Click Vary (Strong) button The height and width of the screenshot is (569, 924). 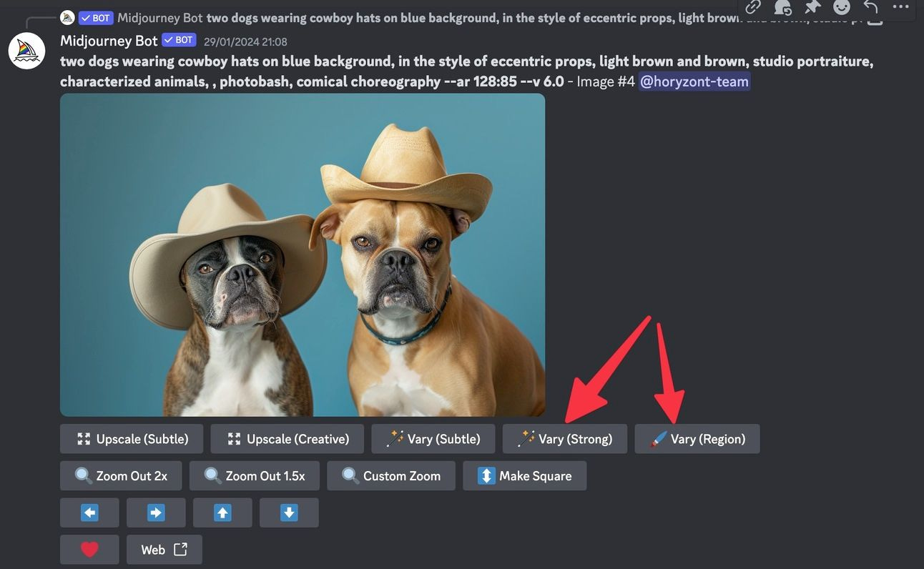coord(565,439)
